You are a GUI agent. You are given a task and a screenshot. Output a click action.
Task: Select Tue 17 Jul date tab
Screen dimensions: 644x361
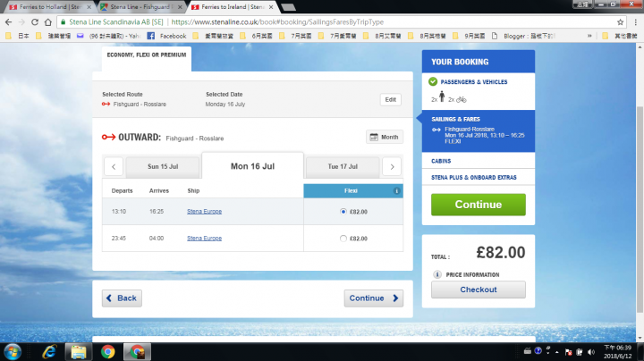coord(343,167)
